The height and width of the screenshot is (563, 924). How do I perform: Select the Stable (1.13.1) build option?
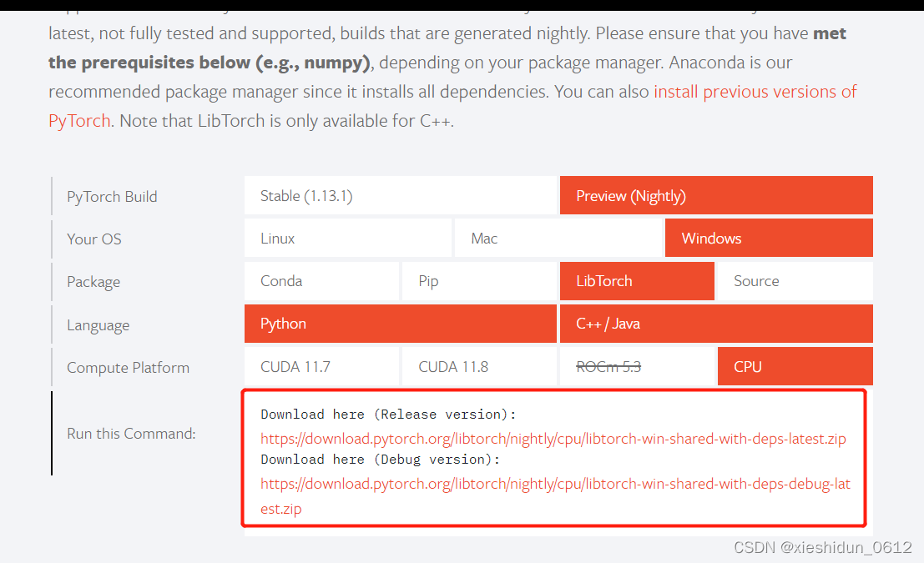point(399,195)
